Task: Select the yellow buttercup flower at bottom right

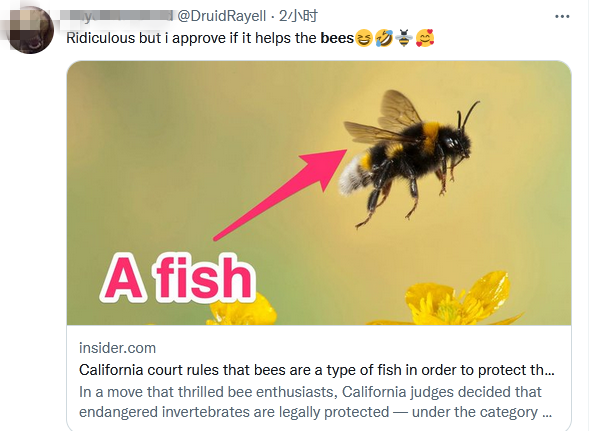Action: coord(460,300)
